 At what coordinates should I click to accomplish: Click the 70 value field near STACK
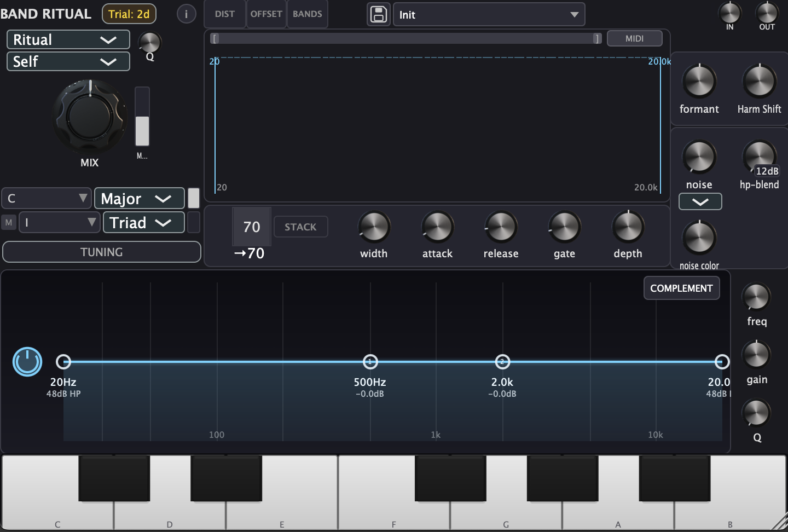[251, 227]
